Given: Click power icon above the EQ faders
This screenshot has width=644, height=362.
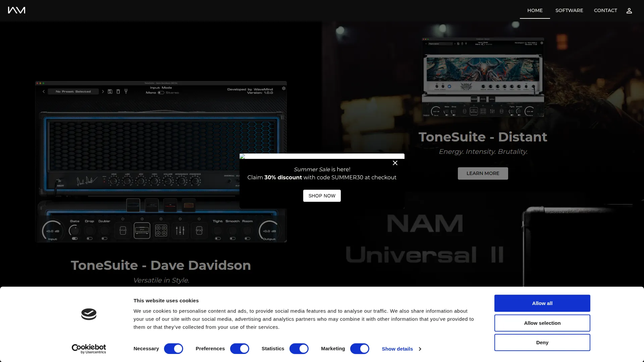Looking at the screenshot, I should [x=180, y=219].
